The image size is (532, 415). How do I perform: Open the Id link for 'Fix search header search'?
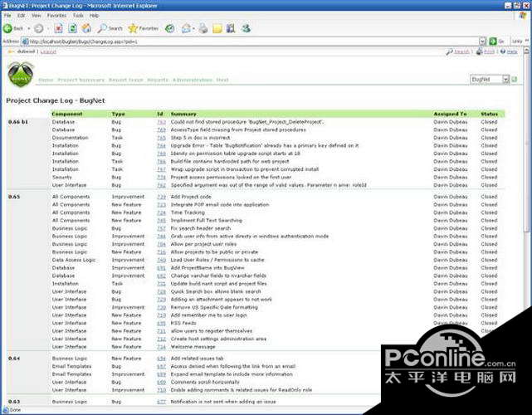pos(162,228)
